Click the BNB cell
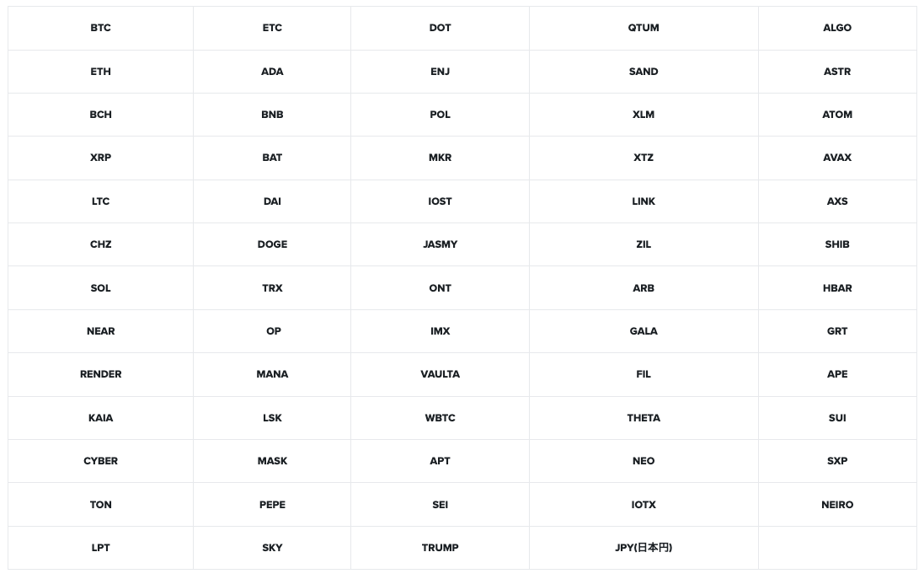 tap(272, 115)
